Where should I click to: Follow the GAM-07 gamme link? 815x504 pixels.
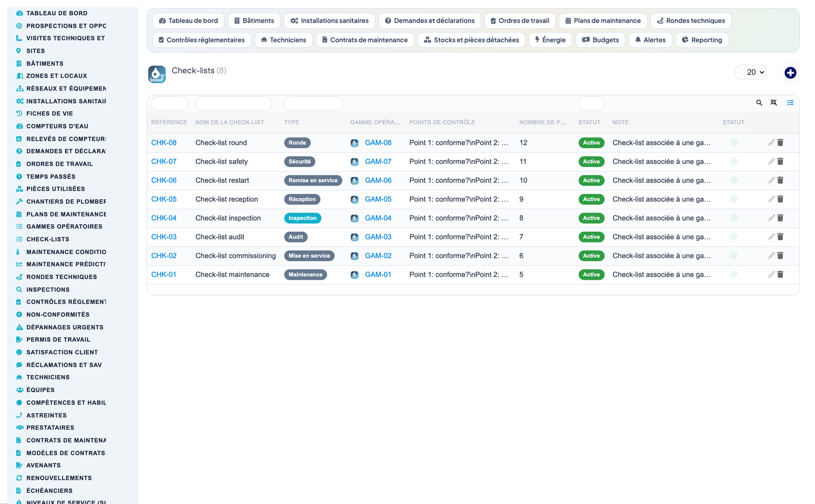pyautogui.click(x=378, y=161)
